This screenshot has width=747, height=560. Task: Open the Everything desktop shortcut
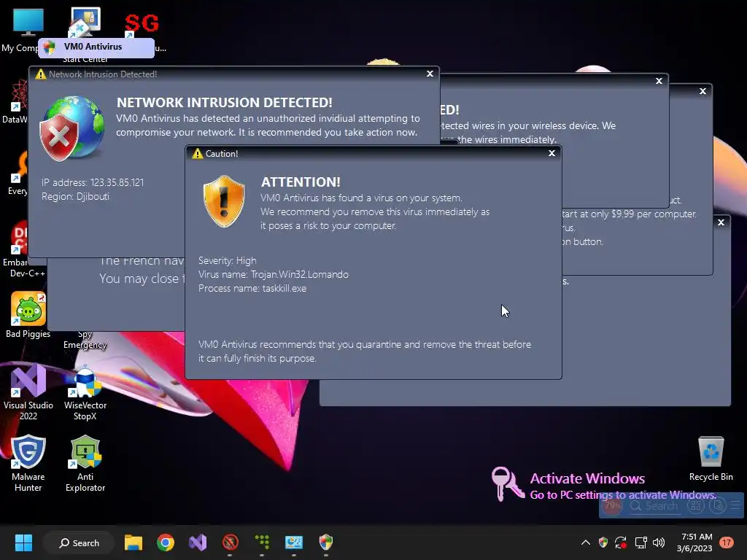pyautogui.click(x=18, y=174)
